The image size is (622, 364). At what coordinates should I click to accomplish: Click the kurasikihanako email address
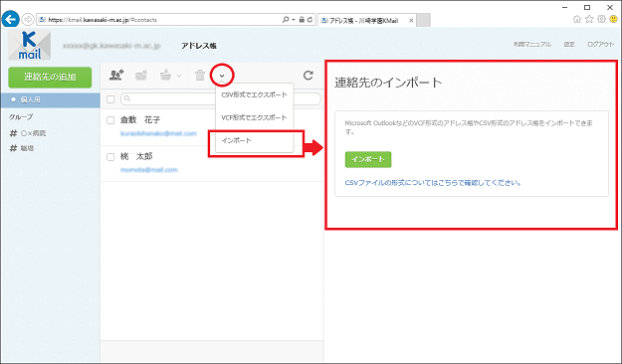coord(158,133)
